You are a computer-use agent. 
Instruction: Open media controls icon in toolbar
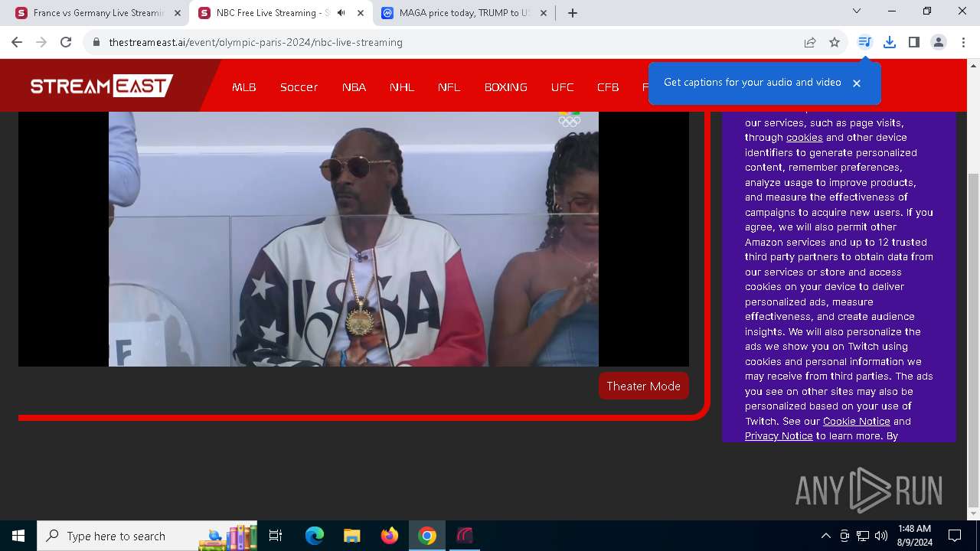pos(864,42)
